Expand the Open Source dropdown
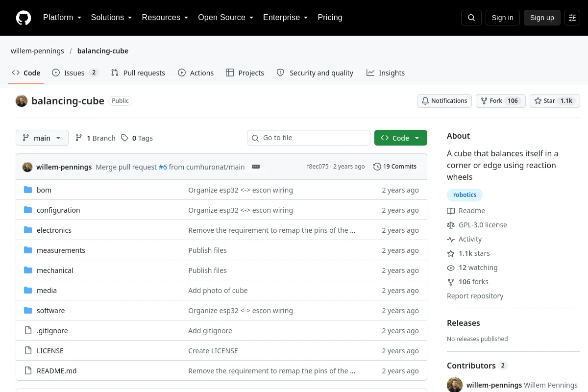This screenshot has width=588, height=392. (225, 18)
